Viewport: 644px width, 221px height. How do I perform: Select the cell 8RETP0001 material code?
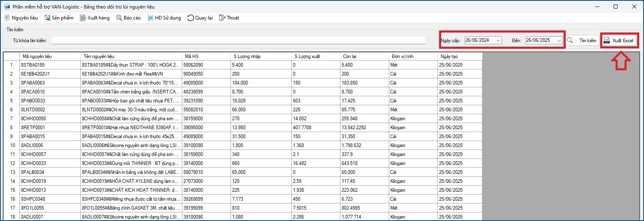click(50, 128)
